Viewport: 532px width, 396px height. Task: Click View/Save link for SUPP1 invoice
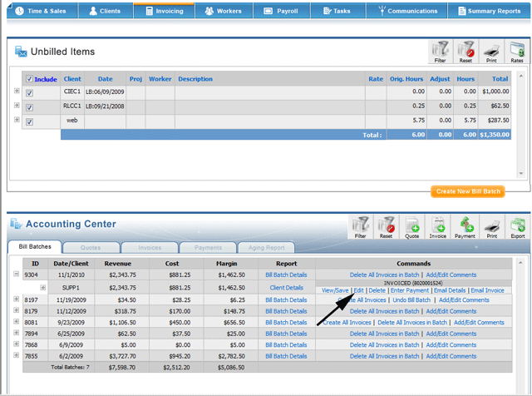coord(335,290)
